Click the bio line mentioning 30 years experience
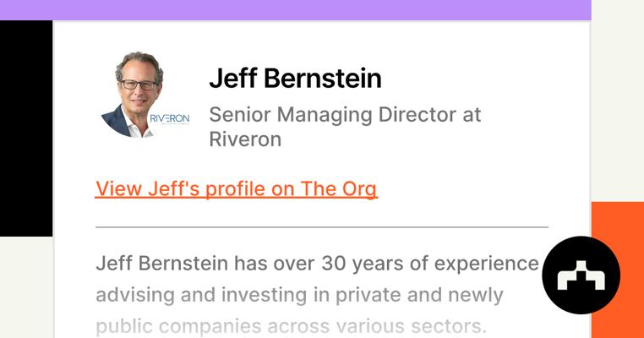Viewport: 644px width, 338px height. (x=317, y=264)
